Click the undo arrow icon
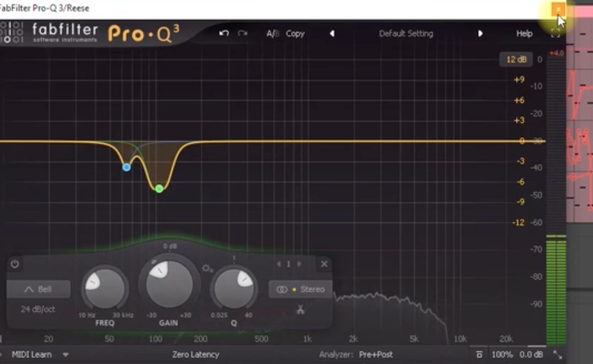 coord(224,34)
